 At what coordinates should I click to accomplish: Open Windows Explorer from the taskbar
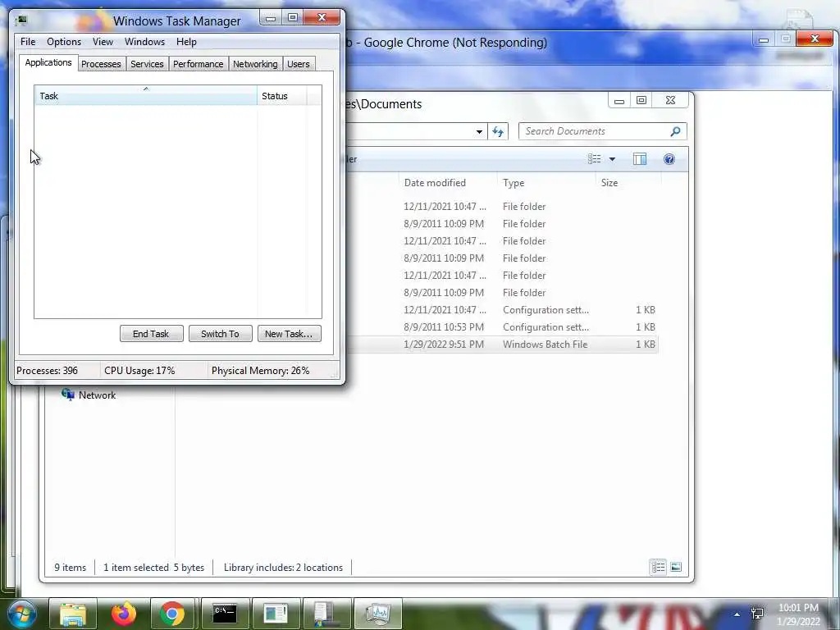(x=73, y=614)
